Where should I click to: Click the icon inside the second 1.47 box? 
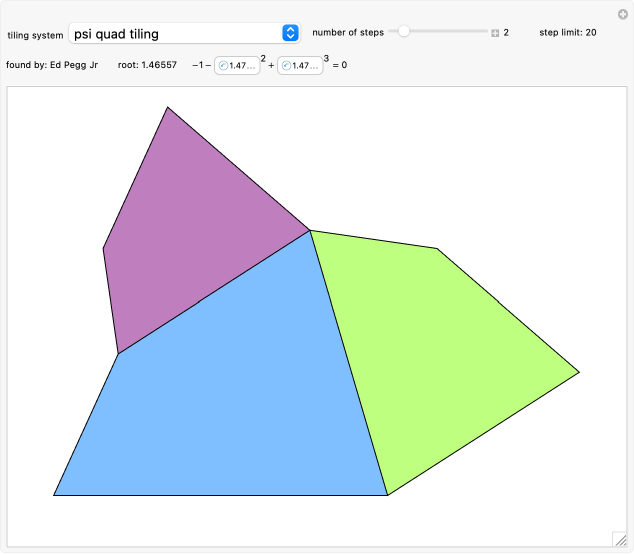(286, 66)
